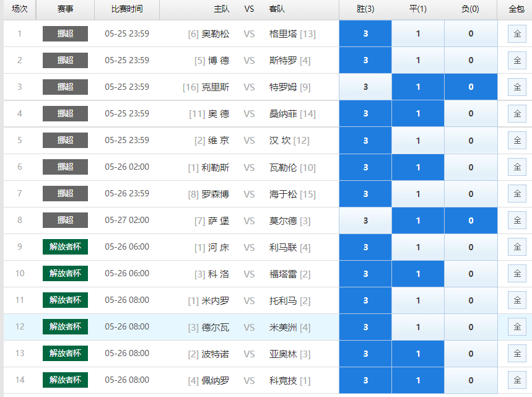This screenshot has width=532, height=397.
Task: Toggle draw (1) for match 5 维京 vs 汉坎
Action: 418,141
